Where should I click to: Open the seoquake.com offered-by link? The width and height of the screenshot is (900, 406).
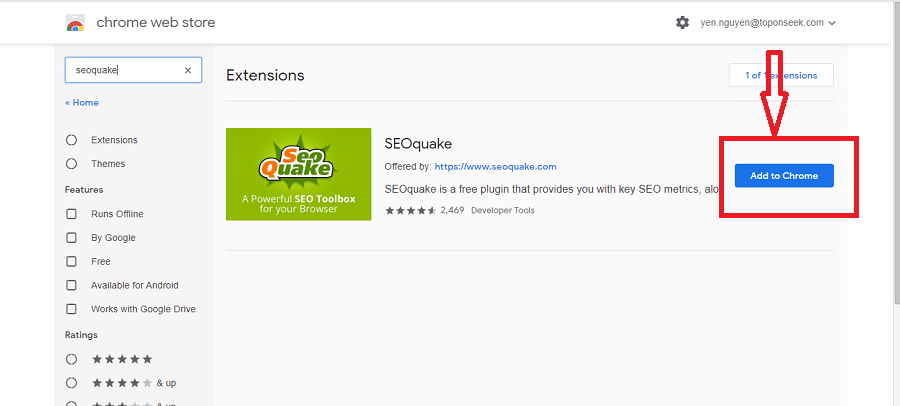[495, 167]
